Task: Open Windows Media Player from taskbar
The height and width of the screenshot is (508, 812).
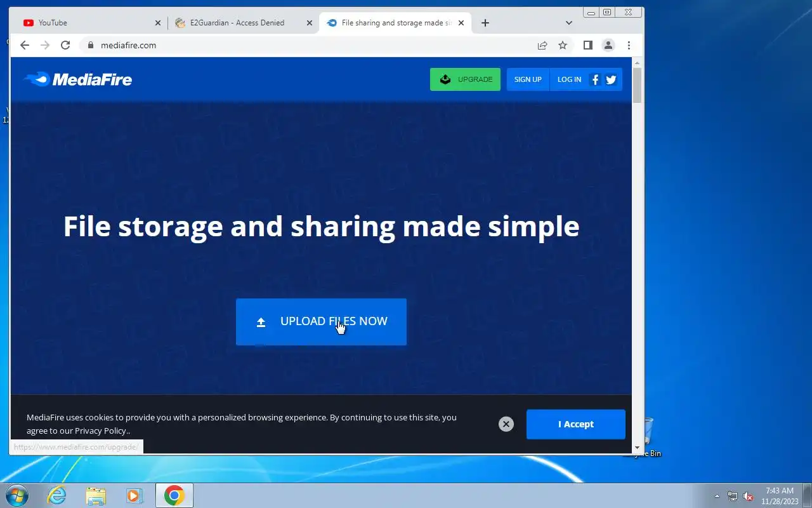Action: (x=134, y=495)
